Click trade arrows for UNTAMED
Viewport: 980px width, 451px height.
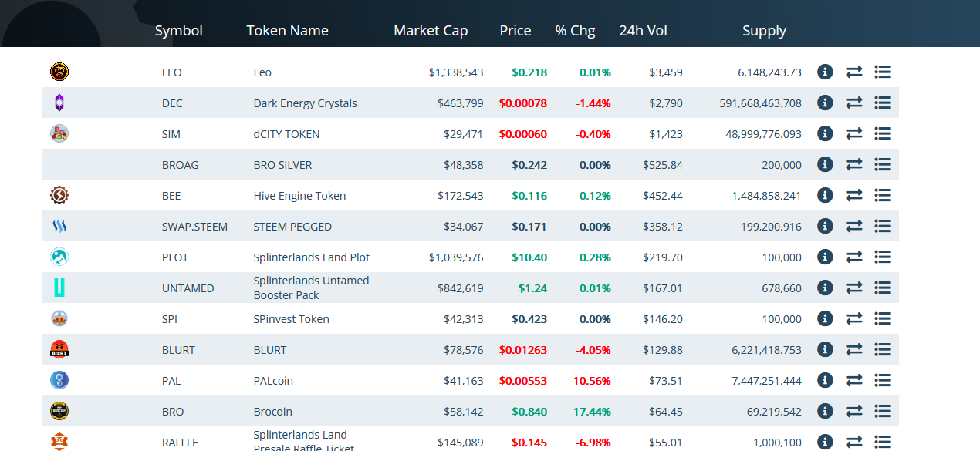pos(853,288)
